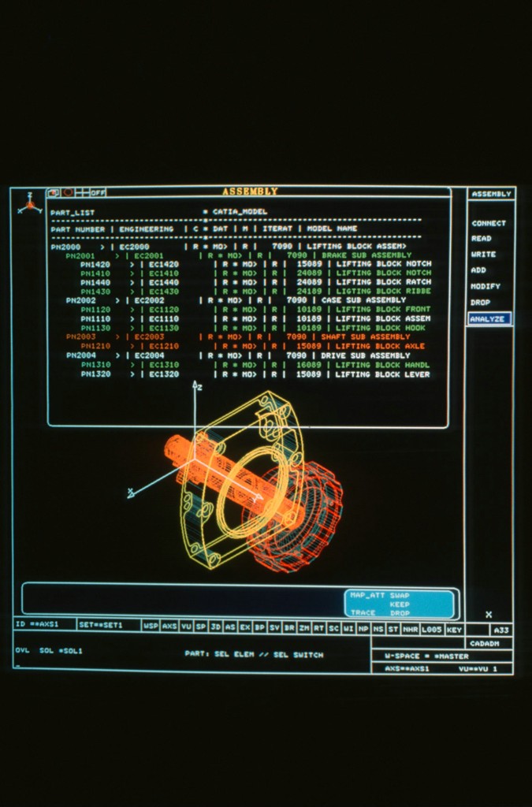The height and width of the screenshot is (807, 532).
Task: Select the 3D button in bottom toolbar
Action: click(215, 626)
